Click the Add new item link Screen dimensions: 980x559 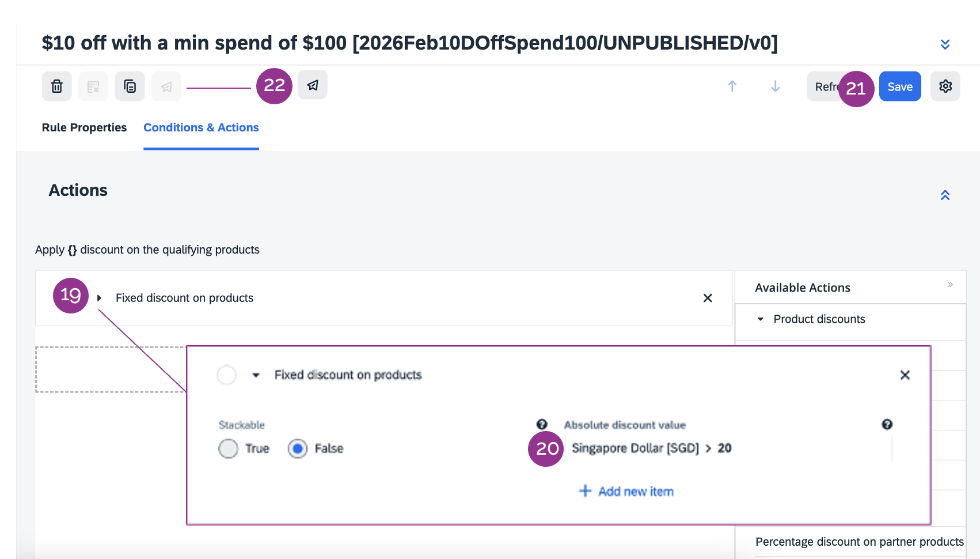coord(626,492)
